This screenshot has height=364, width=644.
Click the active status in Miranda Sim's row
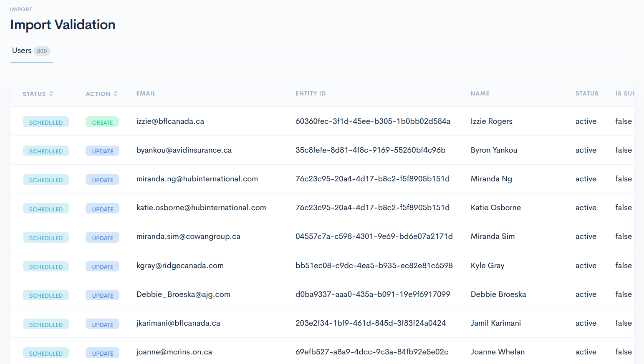click(x=586, y=236)
